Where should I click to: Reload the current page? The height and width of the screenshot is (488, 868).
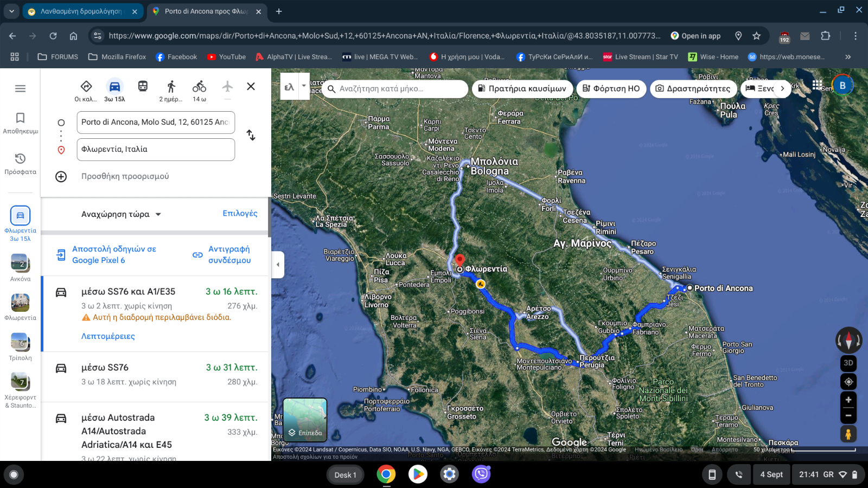point(53,36)
